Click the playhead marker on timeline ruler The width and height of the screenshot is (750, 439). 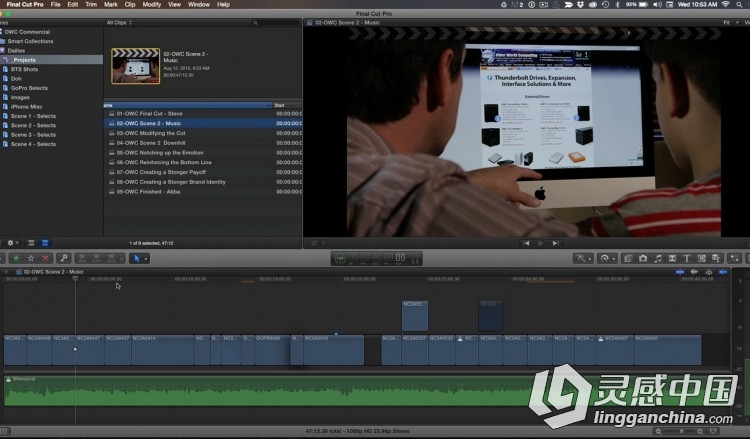(75, 278)
